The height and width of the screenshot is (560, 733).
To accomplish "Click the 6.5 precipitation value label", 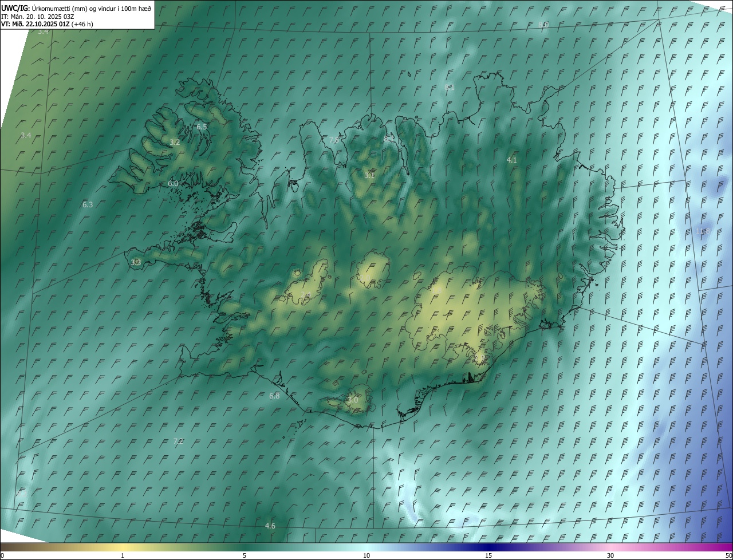I will click(x=202, y=127).
